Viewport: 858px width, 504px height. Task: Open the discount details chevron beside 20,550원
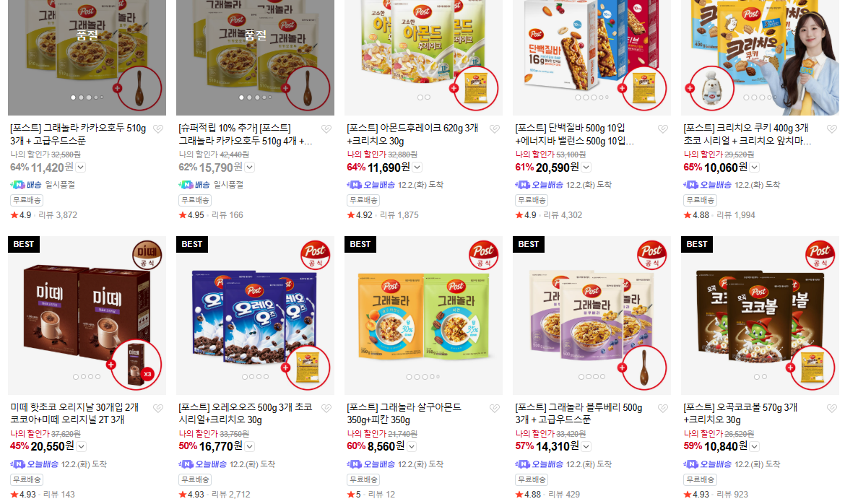81,446
